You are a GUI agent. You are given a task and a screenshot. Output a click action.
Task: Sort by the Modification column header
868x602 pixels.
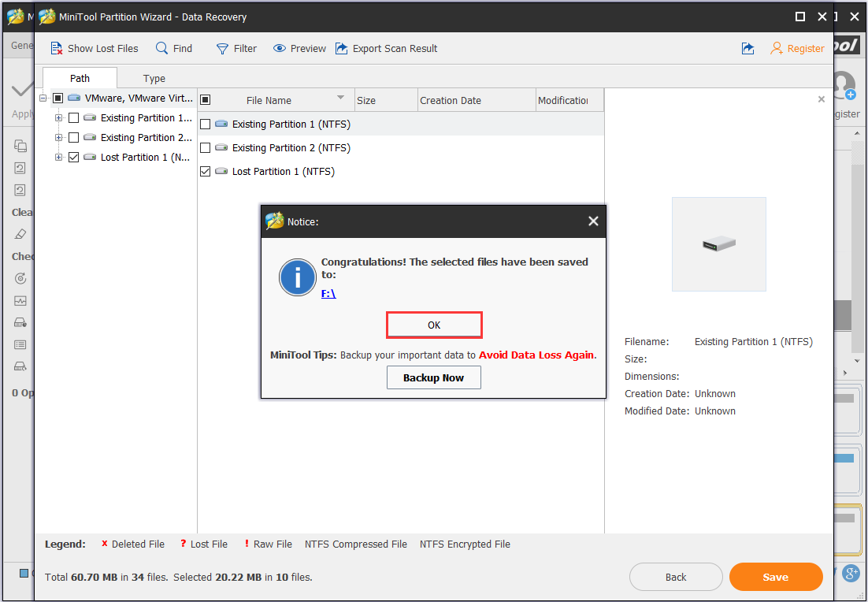tap(569, 100)
